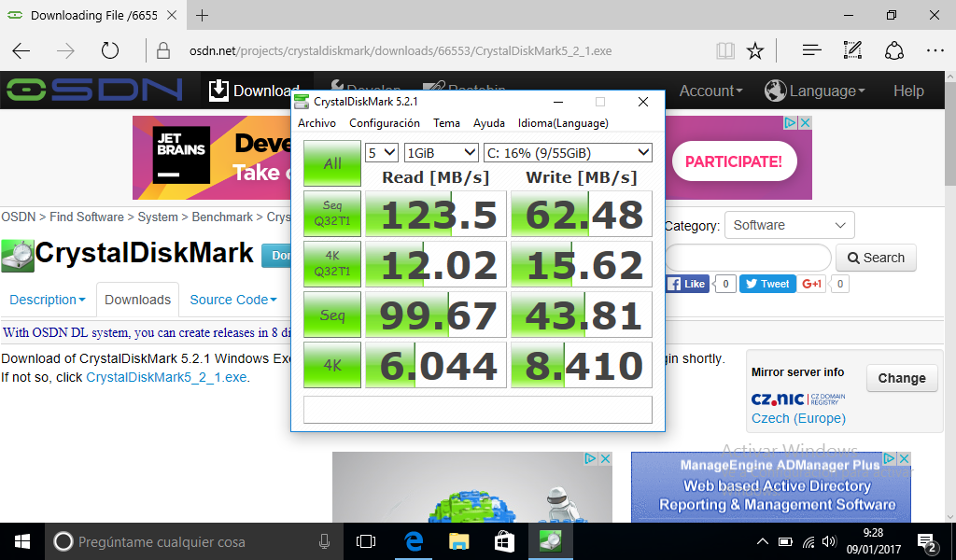Click the Benchmark breadcrumb link
Image resolution: width=956 pixels, height=560 pixels.
(222, 217)
